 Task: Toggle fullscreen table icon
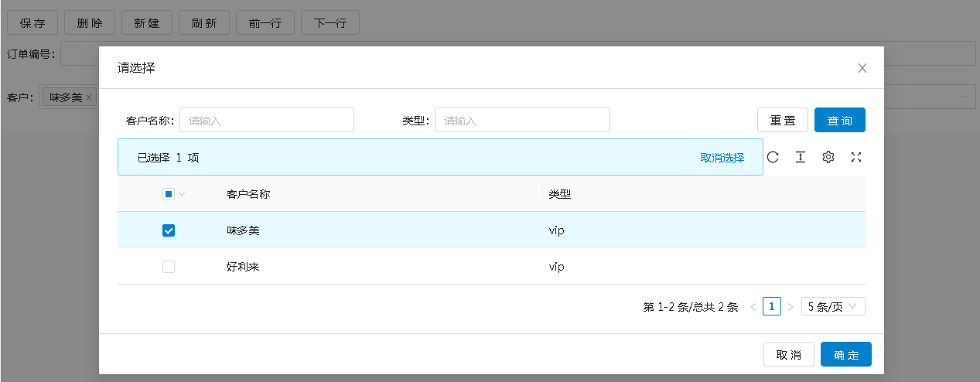(856, 157)
